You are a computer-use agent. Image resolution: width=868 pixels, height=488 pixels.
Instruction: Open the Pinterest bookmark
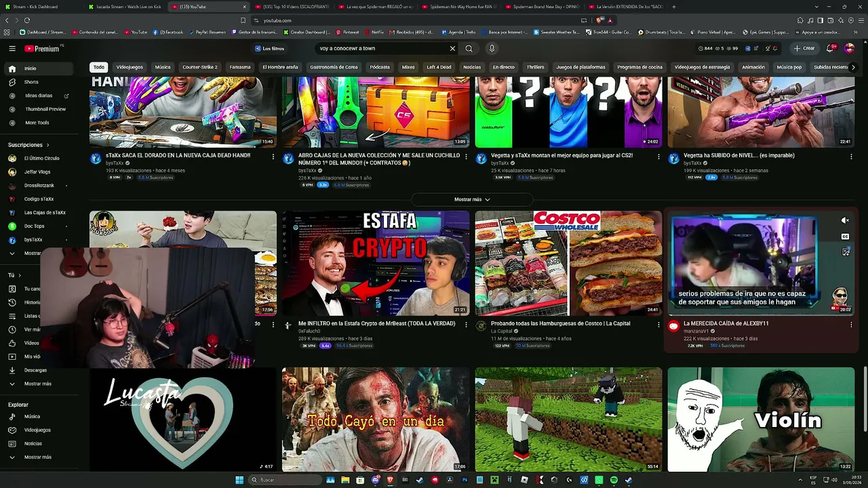point(347,32)
